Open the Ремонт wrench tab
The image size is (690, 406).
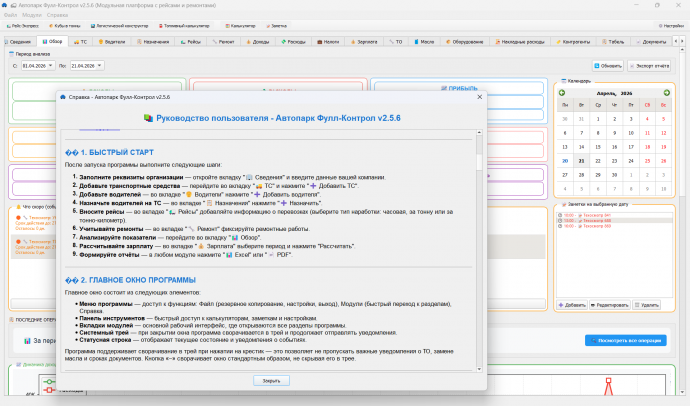click(224, 42)
